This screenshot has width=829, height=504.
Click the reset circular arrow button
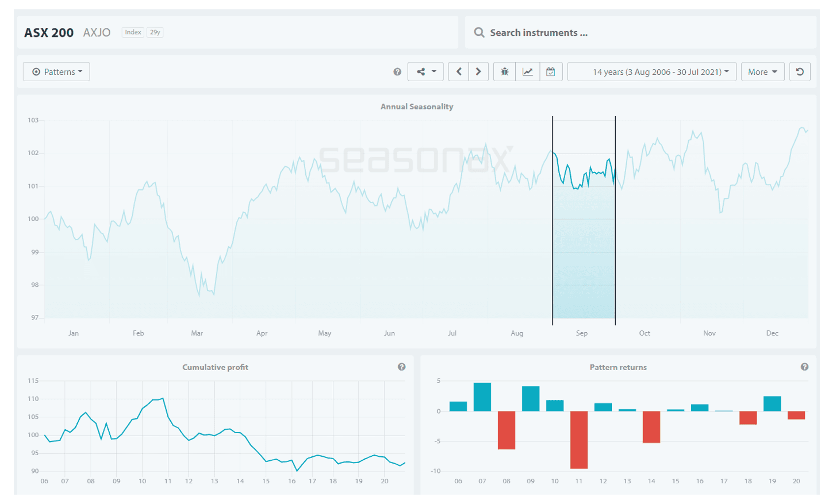(800, 72)
